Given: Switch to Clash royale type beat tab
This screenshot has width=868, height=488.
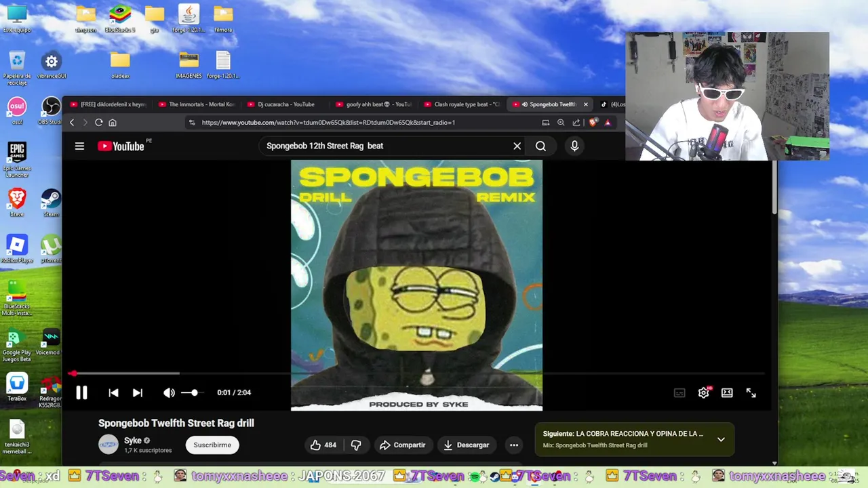Looking at the screenshot, I should (462, 104).
